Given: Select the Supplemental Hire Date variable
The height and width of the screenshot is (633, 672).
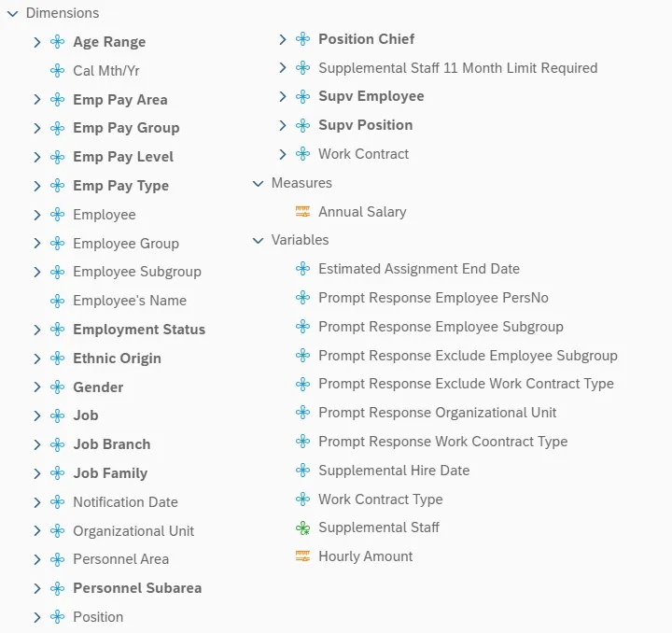Looking at the screenshot, I should (x=393, y=471).
